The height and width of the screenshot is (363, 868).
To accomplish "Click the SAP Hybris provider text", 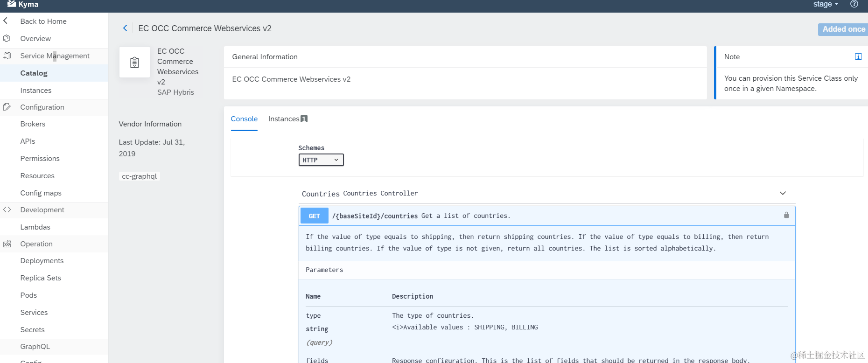I will click(175, 92).
